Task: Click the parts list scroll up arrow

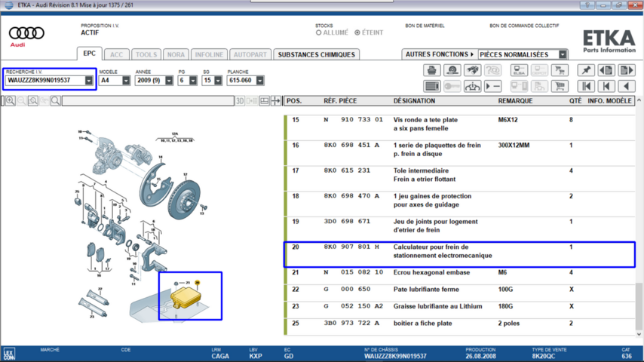Action: (639, 100)
